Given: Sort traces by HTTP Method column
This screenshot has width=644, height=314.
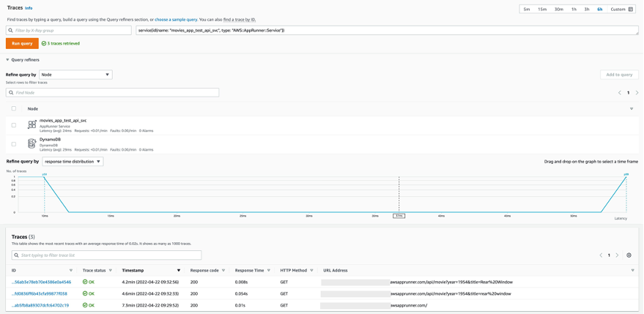Looking at the screenshot, I should click(x=311, y=271).
